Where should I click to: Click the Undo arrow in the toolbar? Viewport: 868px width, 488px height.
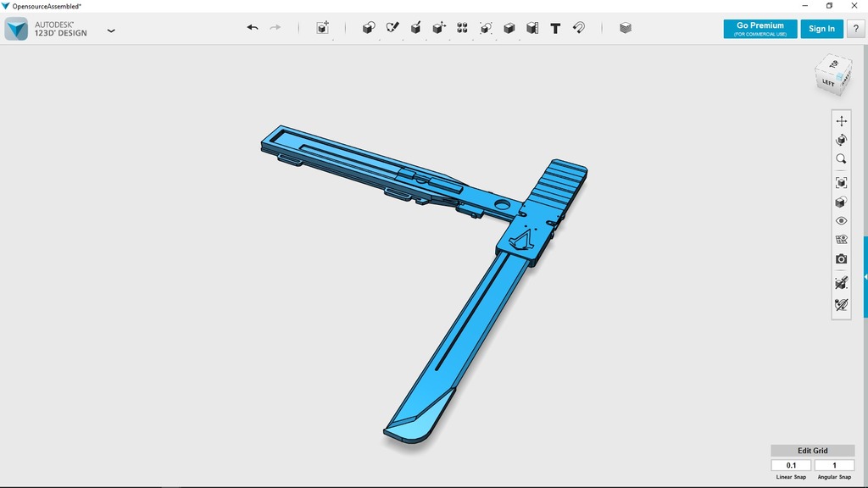tap(253, 28)
